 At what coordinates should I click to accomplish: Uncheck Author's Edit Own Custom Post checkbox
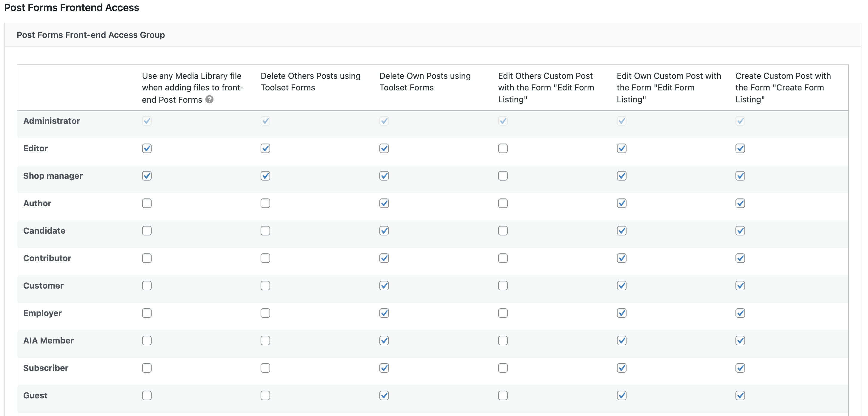pyautogui.click(x=622, y=203)
